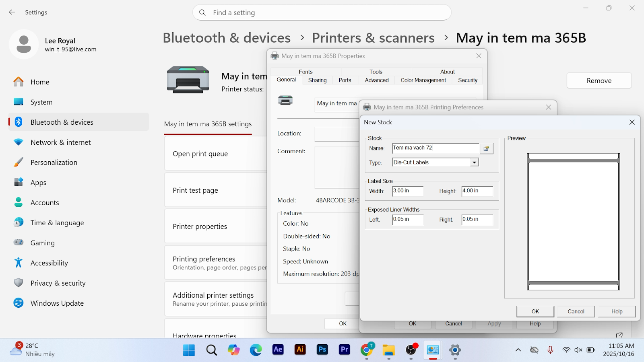Click the Settings back arrow

click(12, 12)
